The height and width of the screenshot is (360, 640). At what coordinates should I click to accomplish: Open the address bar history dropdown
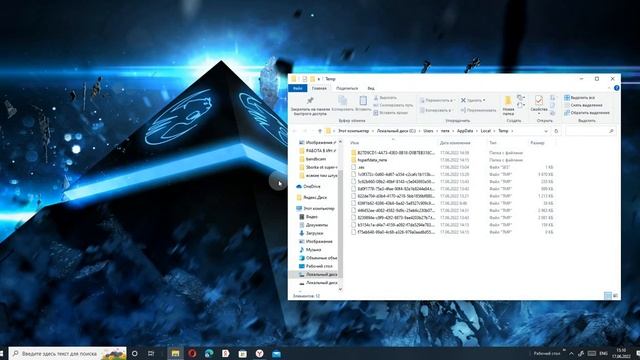point(546,131)
